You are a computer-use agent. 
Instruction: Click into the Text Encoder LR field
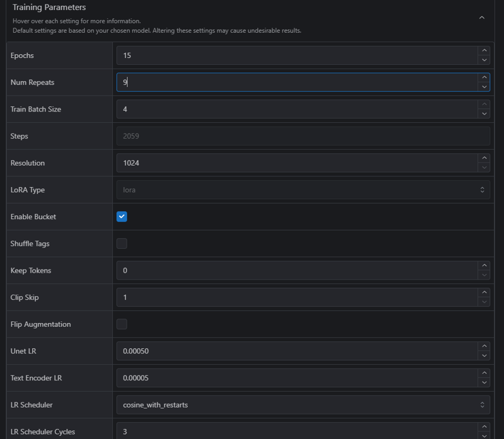click(297, 378)
